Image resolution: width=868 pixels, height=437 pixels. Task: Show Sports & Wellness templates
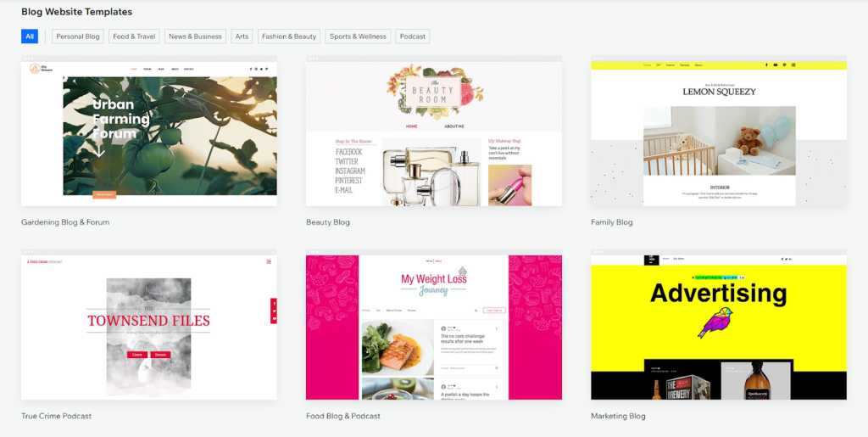[358, 36]
